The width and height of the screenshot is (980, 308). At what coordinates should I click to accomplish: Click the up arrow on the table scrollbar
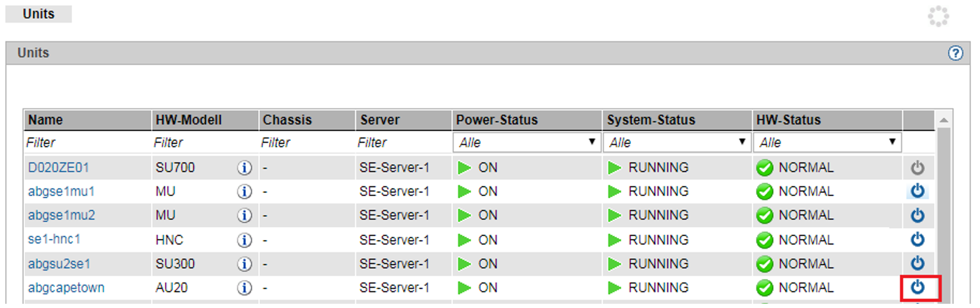(944, 121)
